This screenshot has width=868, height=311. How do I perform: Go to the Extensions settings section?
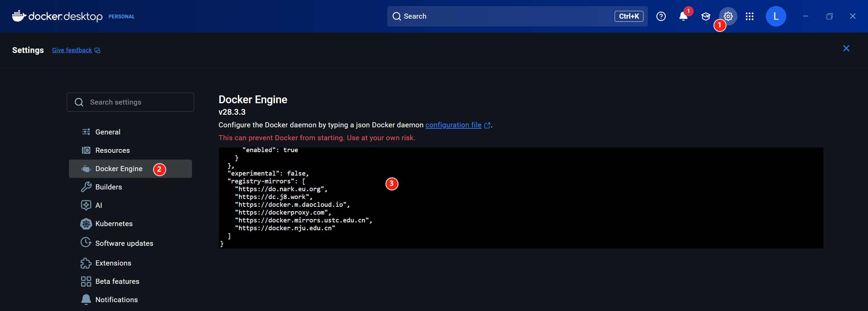[130, 263]
